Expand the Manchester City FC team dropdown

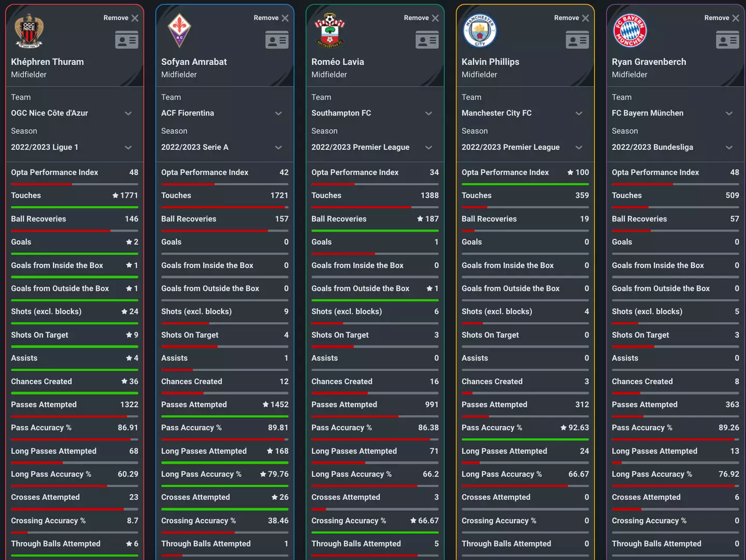(x=579, y=113)
